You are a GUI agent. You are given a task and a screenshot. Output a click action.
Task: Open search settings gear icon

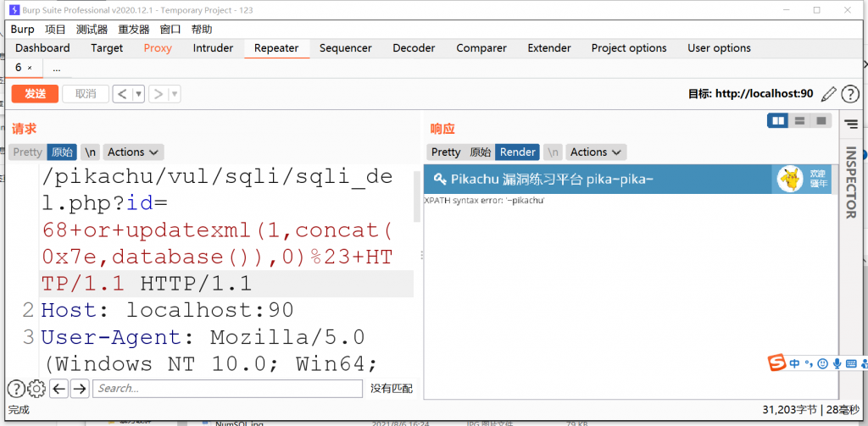click(36, 389)
